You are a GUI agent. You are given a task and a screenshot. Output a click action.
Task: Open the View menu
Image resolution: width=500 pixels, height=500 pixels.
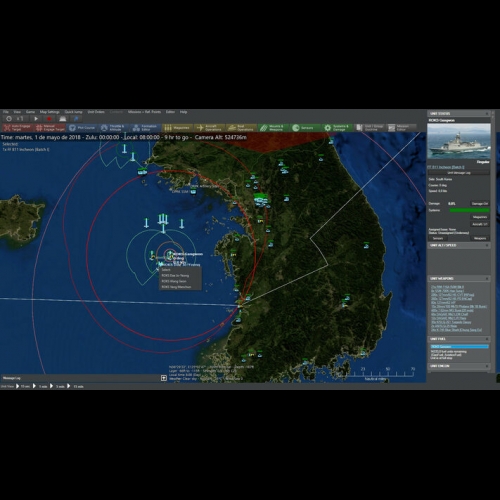17,112
